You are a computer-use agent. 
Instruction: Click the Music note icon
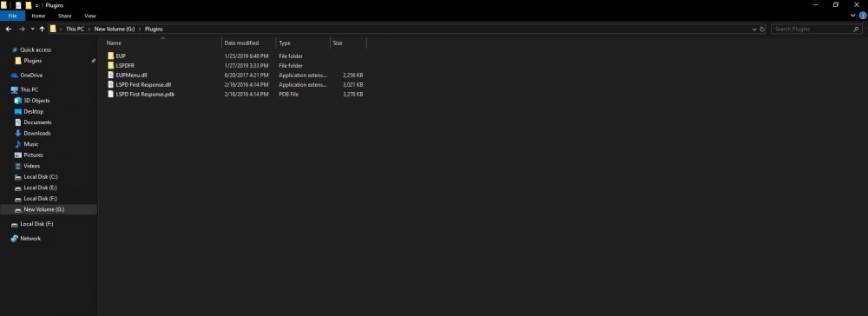pos(17,144)
